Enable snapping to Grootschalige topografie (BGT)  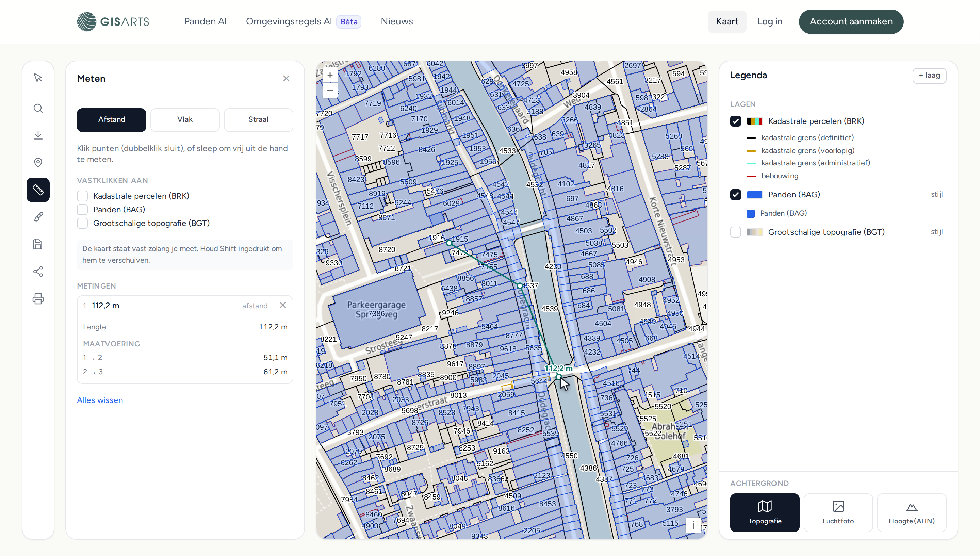tap(82, 224)
